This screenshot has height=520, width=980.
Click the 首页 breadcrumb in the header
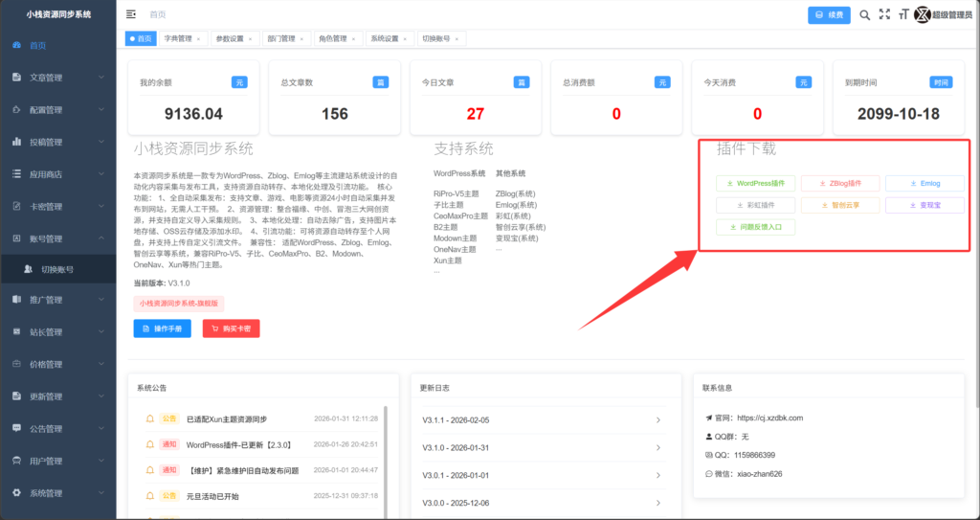click(x=158, y=14)
